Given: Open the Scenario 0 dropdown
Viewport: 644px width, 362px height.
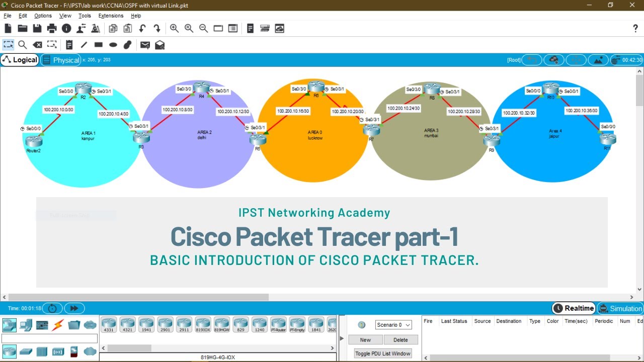Looking at the screenshot, I should click(x=393, y=325).
